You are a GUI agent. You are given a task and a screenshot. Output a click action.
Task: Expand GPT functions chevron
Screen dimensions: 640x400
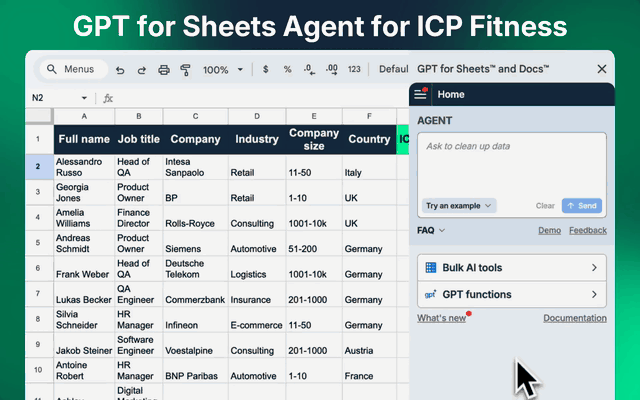(594, 294)
